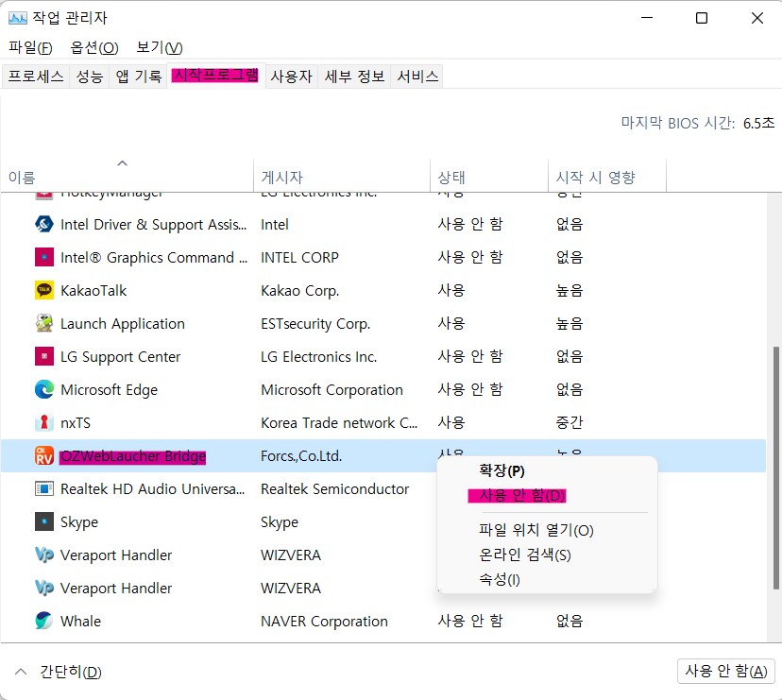Open the 옵션(O) menu
Screen dimensions: 782x700
click(94, 47)
